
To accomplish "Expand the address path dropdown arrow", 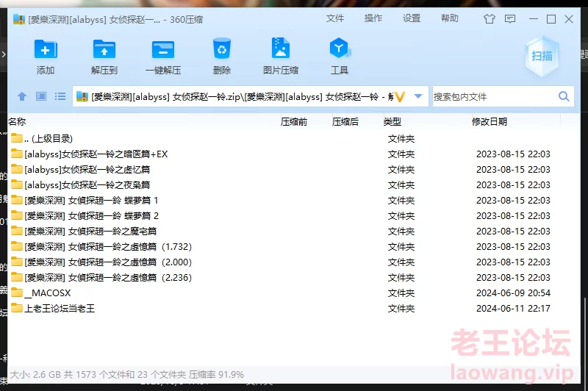I will pyautogui.click(x=418, y=96).
